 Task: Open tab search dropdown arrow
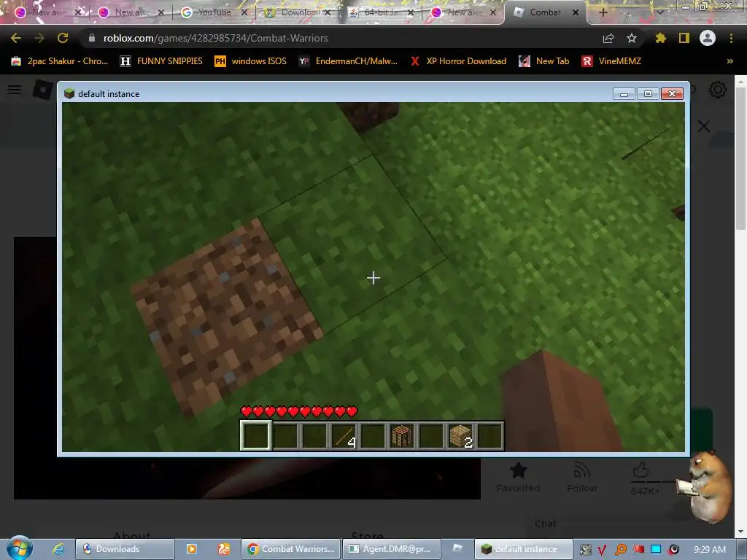(659, 12)
